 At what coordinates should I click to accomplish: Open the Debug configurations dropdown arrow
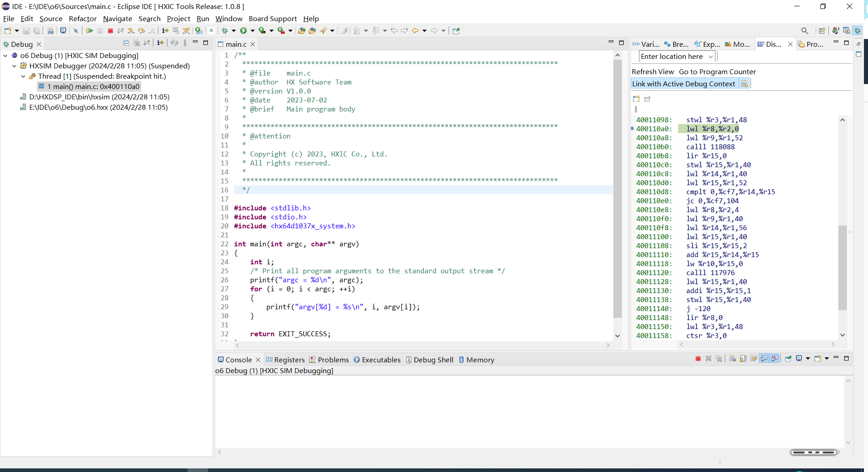click(x=234, y=31)
